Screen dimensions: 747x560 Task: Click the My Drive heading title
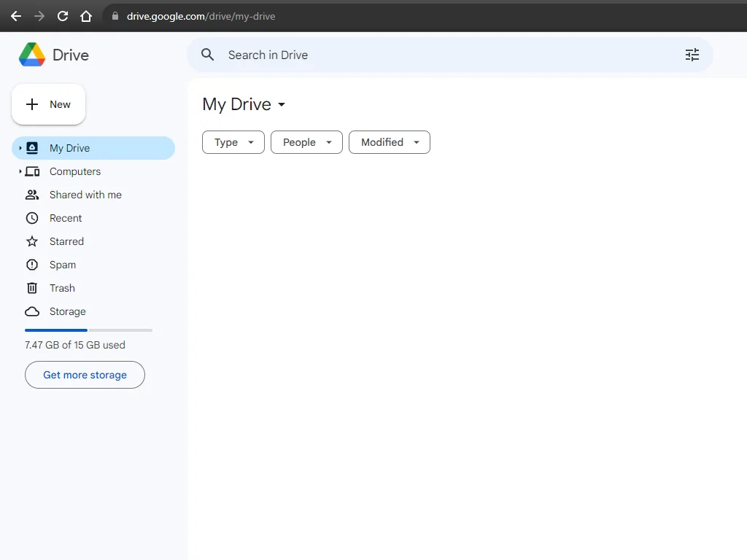[x=237, y=104]
